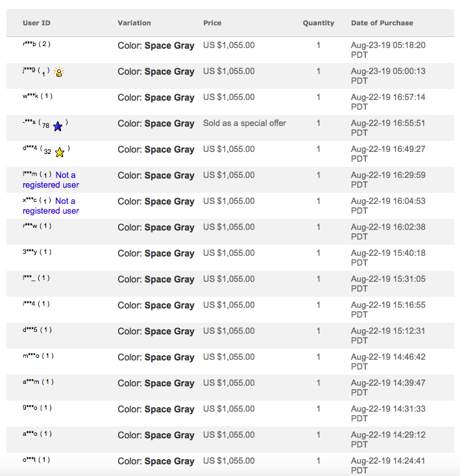Viewport: 460px width, 476px height.
Task: Click the Date of Purchase column header
Action: pyautogui.click(x=381, y=23)
